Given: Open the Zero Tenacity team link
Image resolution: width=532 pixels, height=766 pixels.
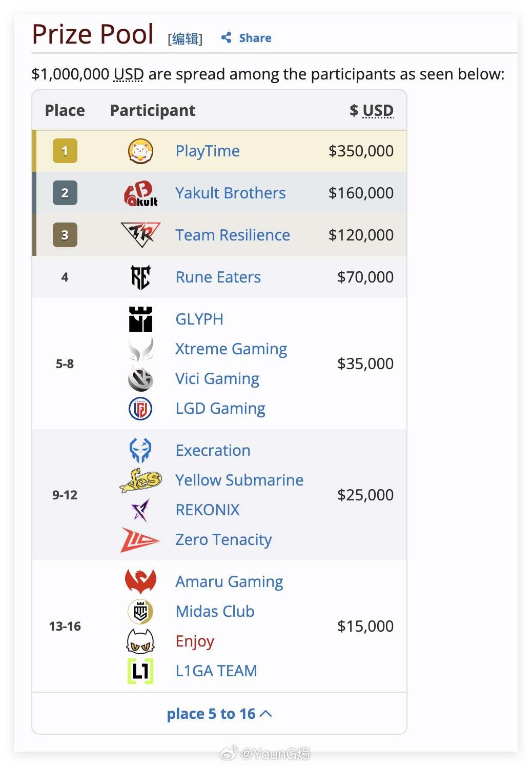Looking at the screenshot, I should coord(223,540).
